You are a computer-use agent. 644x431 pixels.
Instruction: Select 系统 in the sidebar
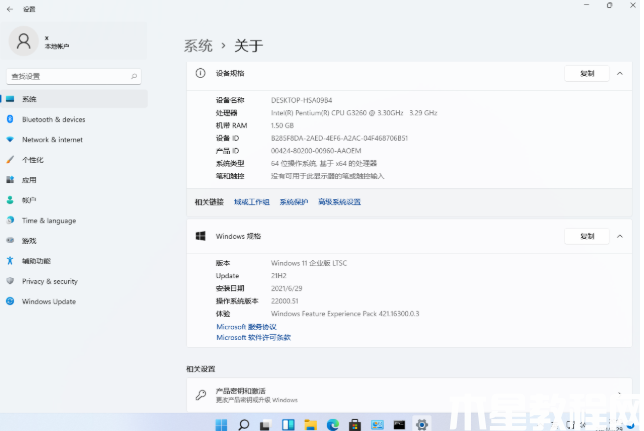[x=74, y=99]
